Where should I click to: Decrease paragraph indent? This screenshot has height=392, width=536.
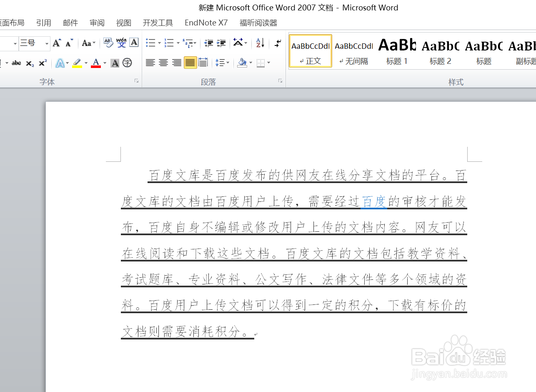pyautogui.click(x=209, y=43)
